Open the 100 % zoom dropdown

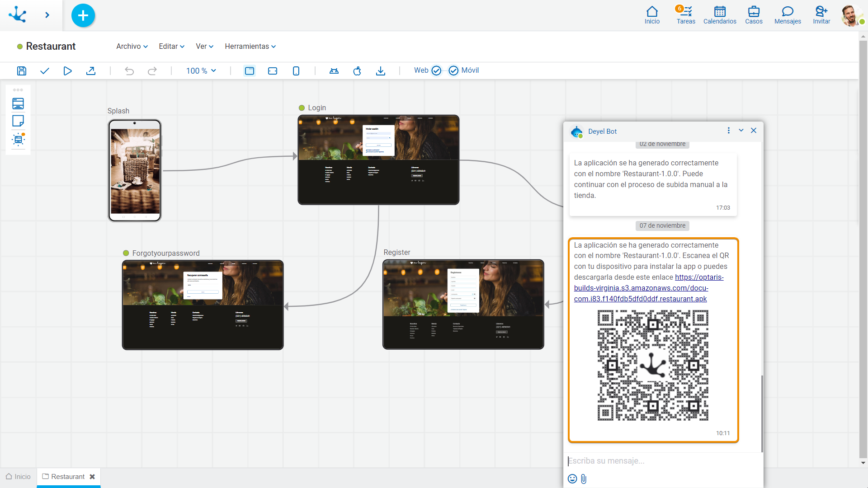click(201, 71)
